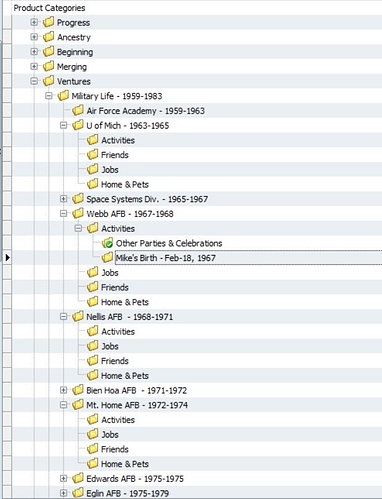Click the Ventures folder icon

tap(48, 81)
